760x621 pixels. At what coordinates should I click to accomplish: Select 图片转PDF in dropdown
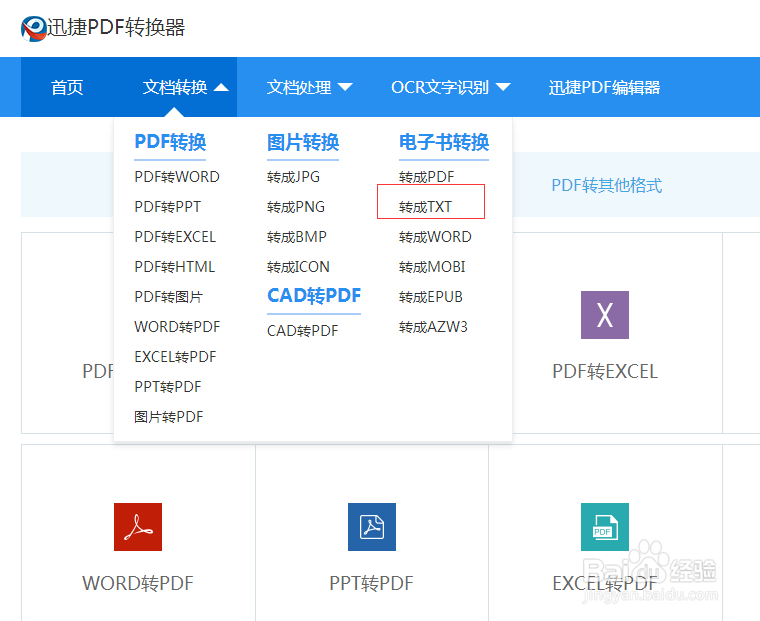tap(169, 417)
